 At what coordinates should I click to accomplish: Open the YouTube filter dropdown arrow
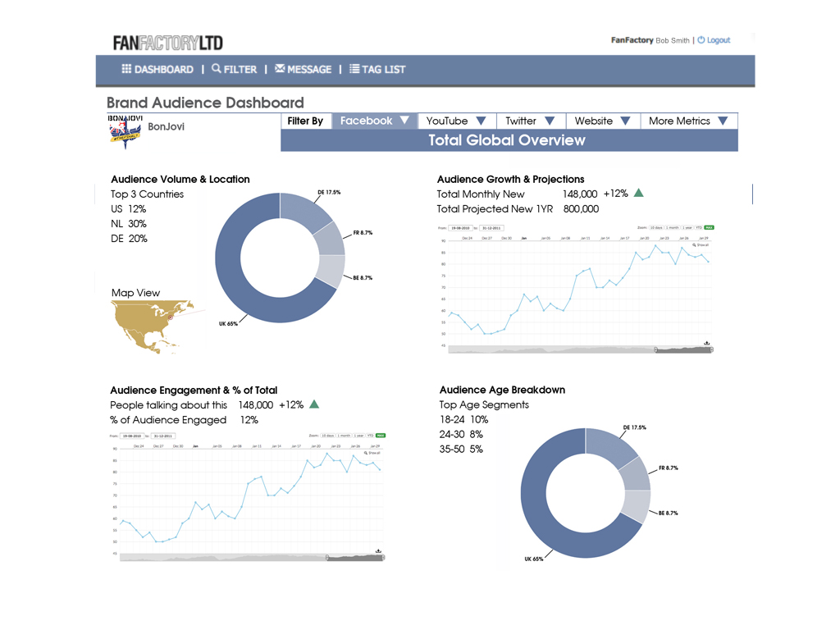pos(481,121)
